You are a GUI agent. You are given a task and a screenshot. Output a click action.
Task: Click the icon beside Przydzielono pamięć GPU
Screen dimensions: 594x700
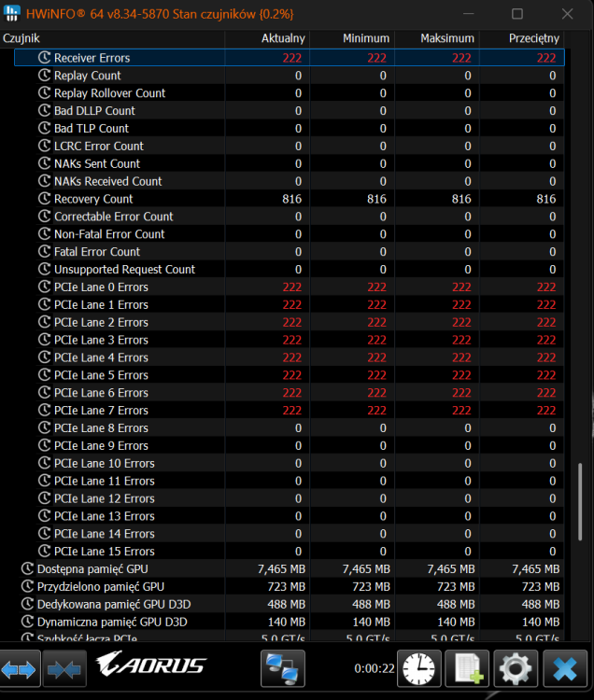click(27, 586)
